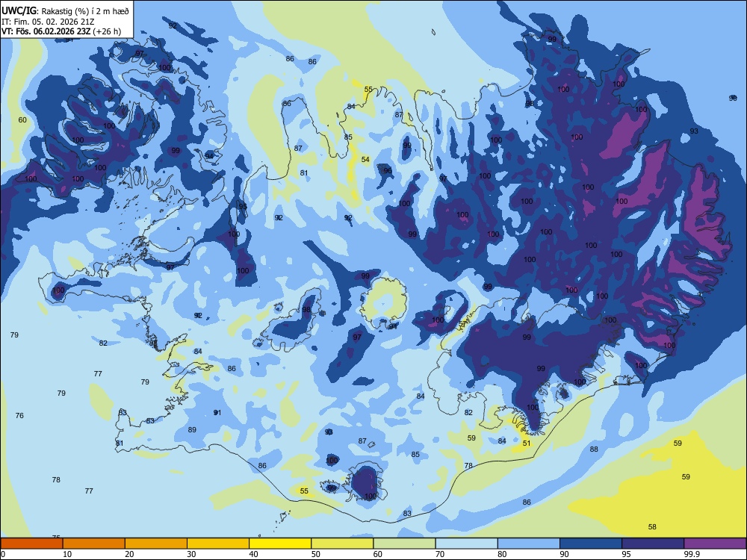747x560 pixels.
Task: Click the map value '88' off the southeast coast
Action: (594, 449)
